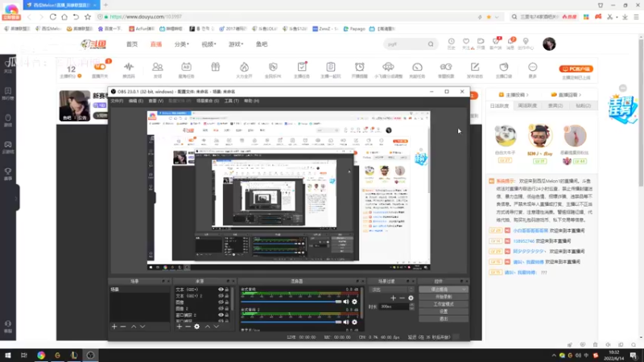The height and width of the screenshot is (362, 644).
Task: Move the scene down with the down arrow
Action: coord(142,327)
